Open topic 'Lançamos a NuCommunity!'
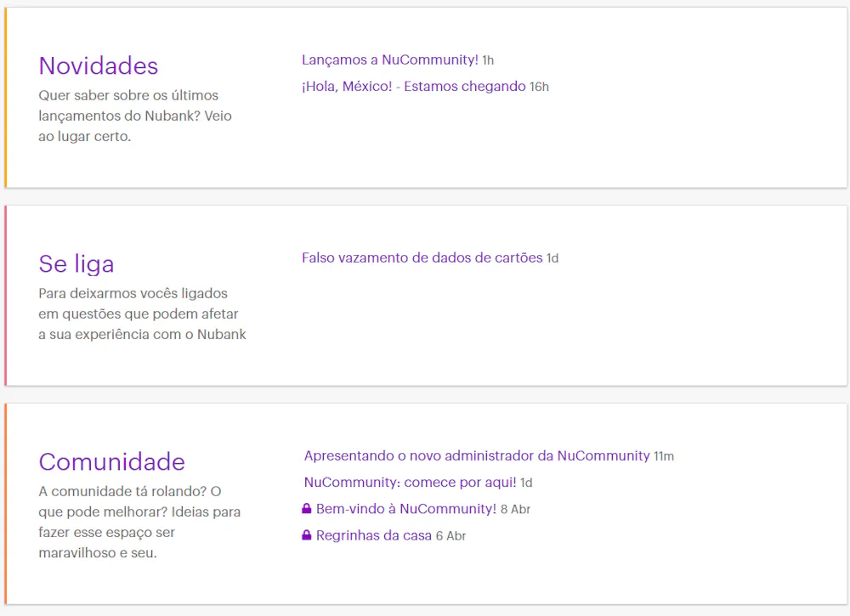This screenshot has width=850, height=616. 390,59
